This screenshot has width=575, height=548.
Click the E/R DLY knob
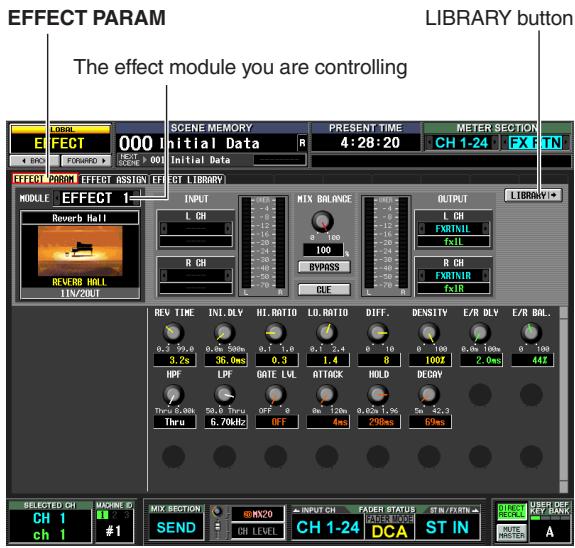tap(480, 333)
